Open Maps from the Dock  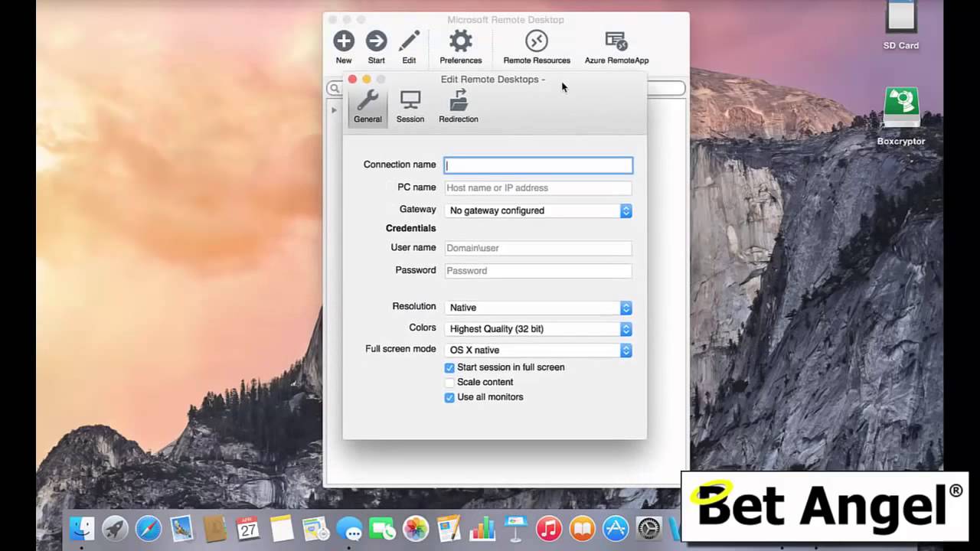tap(315, 529)
